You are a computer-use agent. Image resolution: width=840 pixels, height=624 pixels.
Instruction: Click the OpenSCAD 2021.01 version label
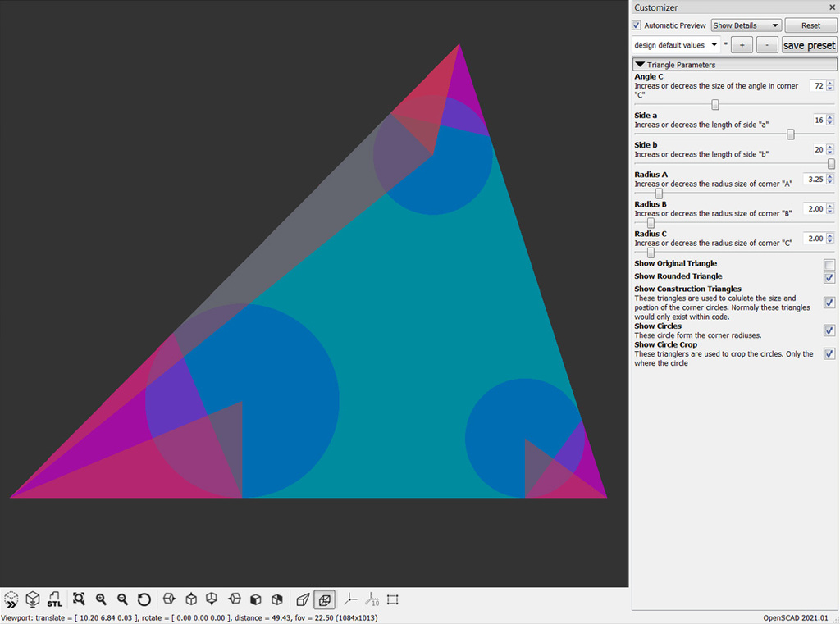click(795, 617)
